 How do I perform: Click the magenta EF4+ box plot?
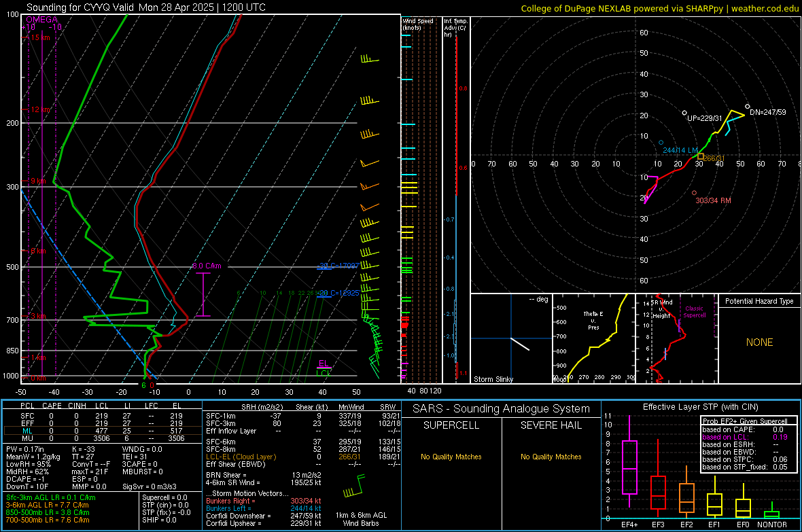coord(629,461)
